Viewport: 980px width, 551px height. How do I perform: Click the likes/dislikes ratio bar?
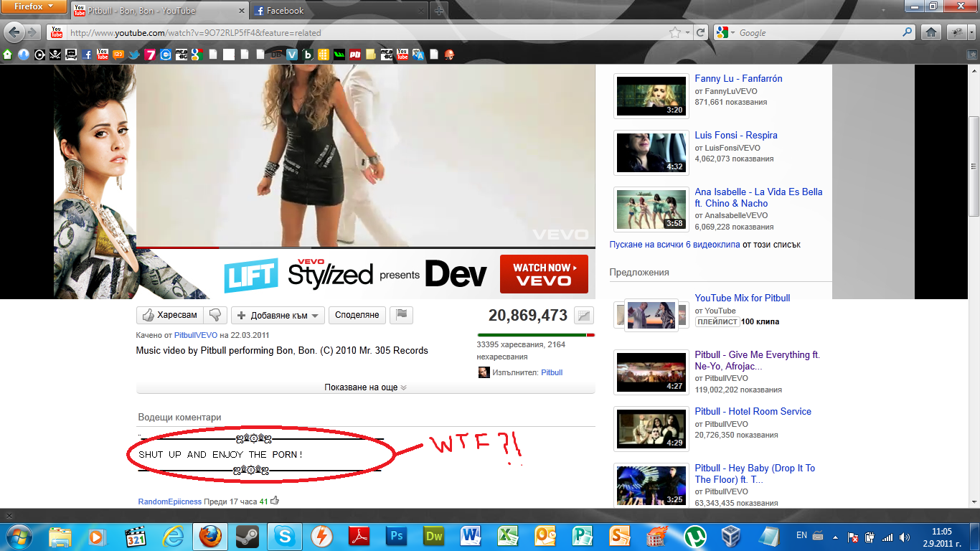(536, 334)
